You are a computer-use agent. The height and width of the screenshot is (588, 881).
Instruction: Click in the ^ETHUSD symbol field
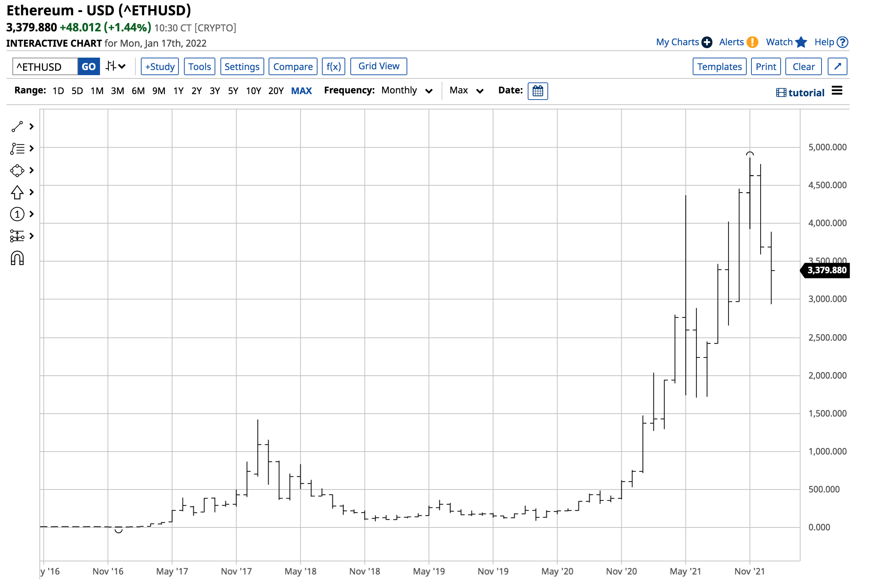45,66
